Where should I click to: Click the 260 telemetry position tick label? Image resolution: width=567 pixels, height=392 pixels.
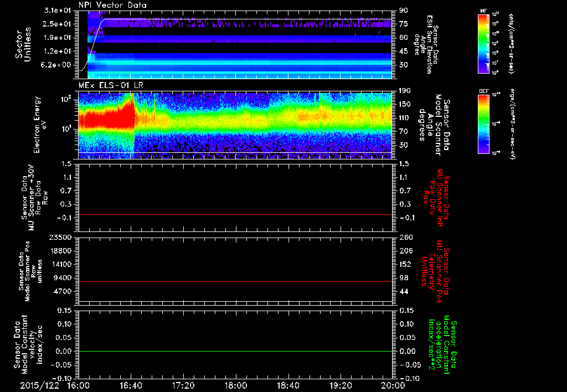[405, 238]
